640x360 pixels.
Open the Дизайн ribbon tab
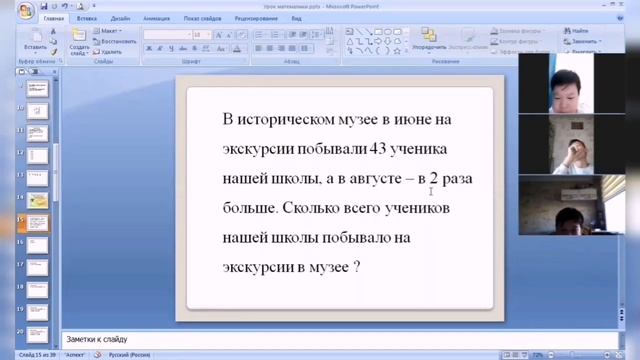(120, 19)
